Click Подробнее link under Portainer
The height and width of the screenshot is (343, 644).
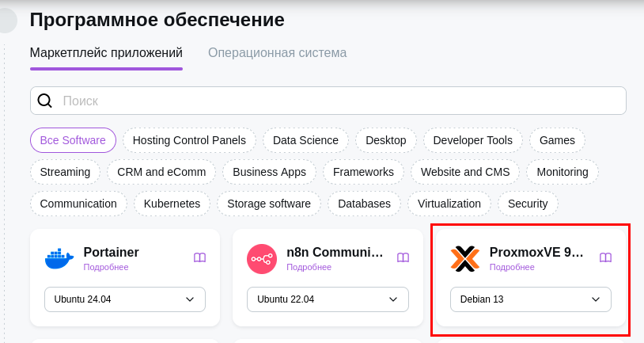click(x=106, y=268)
